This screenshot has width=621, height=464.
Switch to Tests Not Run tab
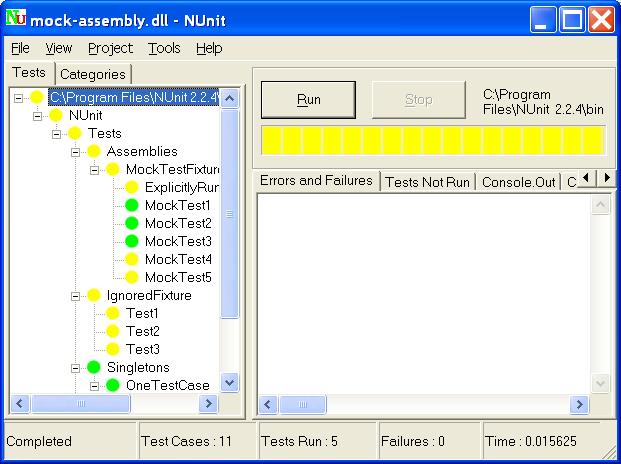(x=427, y=182)
